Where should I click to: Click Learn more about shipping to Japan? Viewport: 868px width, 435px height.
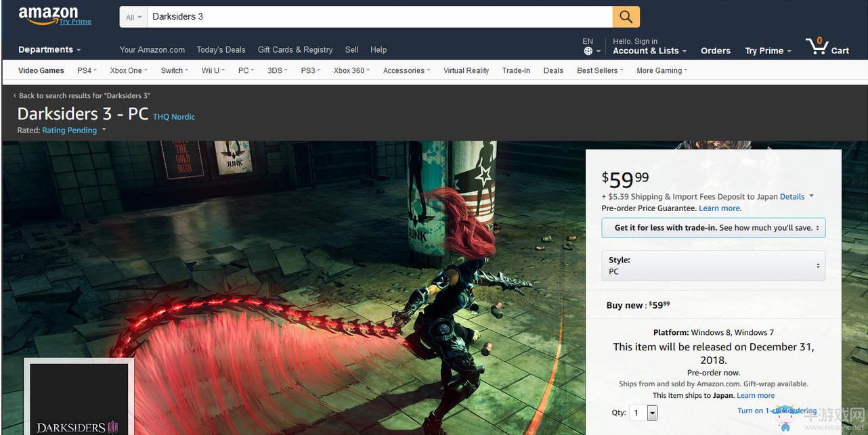tap(756, 396)
